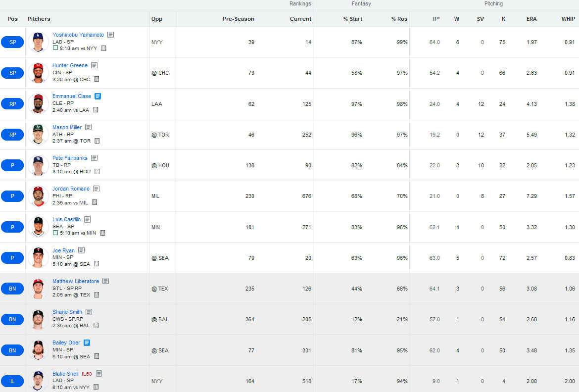Open Shane Smith player page
Screen dimensions: 579x392
pyautogui.click(x=67, y=312)
